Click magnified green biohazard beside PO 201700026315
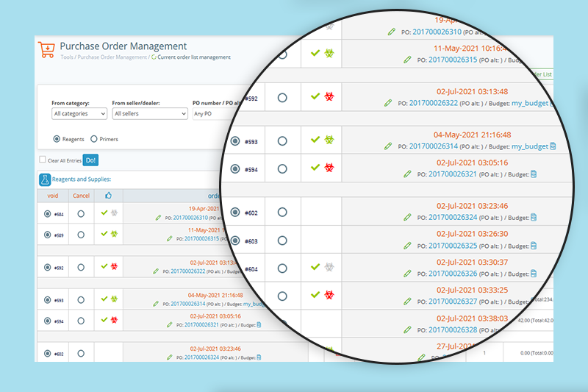Image resolution: width=588 pixels, height=392 pixels. click(329, 53)
